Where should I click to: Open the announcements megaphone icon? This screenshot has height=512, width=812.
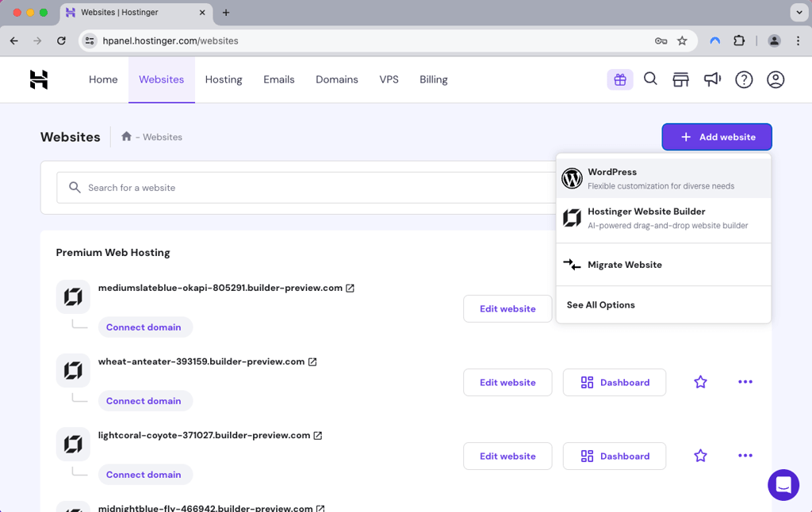713,79
